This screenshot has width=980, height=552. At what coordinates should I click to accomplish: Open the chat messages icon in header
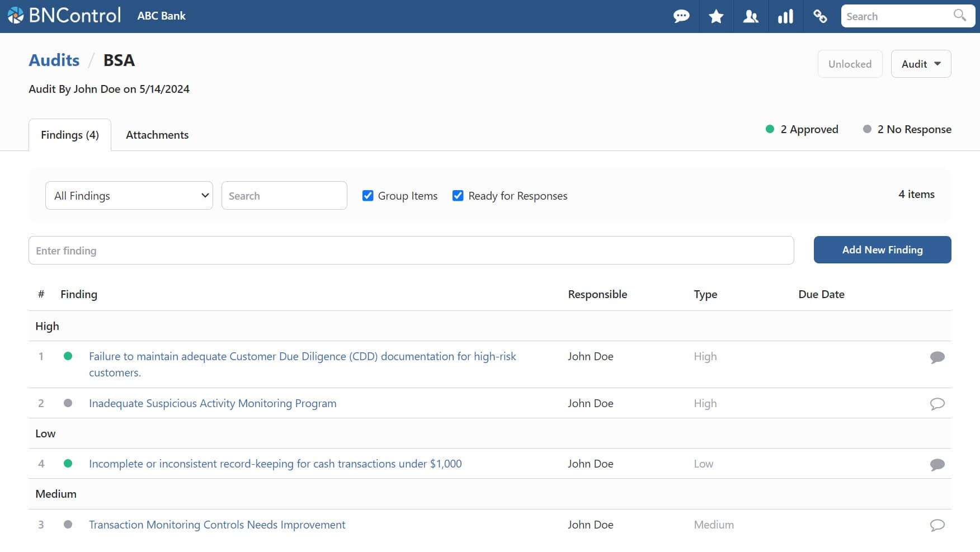[x=681, y=16]
